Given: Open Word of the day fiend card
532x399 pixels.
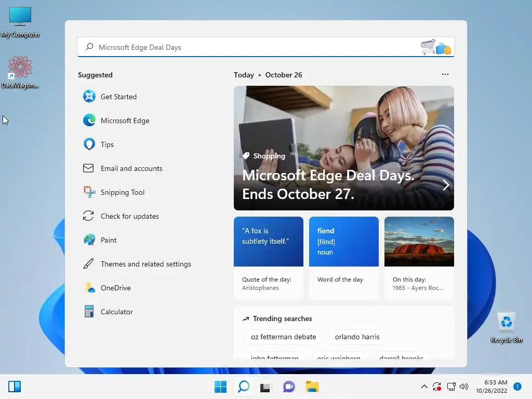Looking at the screenshot, I should [344, 258].
